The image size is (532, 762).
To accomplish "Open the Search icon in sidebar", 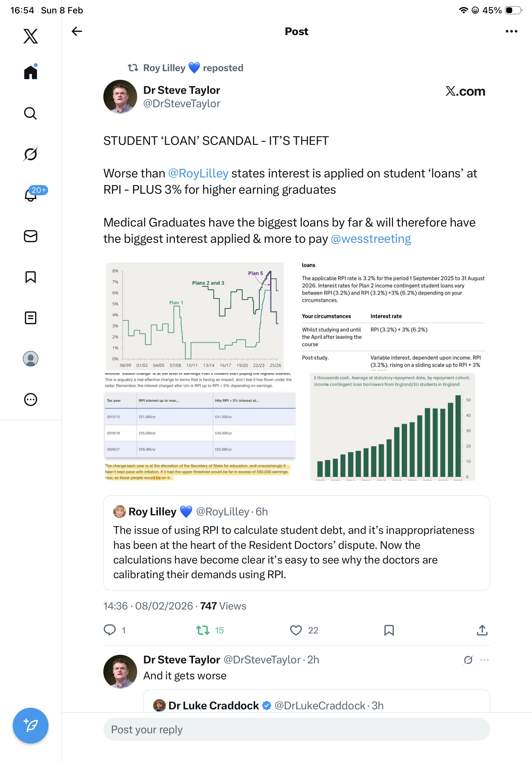I will (31, 113).
